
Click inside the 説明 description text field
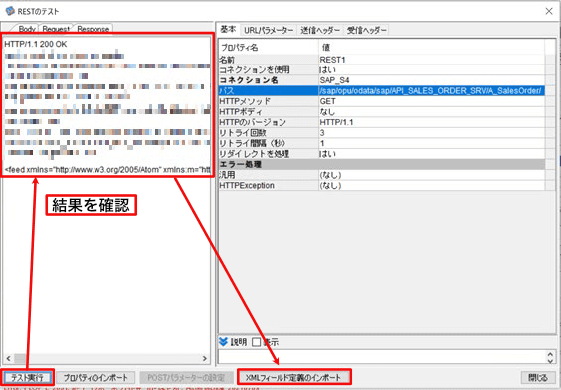pyautogui.click(x=382, y=357)
